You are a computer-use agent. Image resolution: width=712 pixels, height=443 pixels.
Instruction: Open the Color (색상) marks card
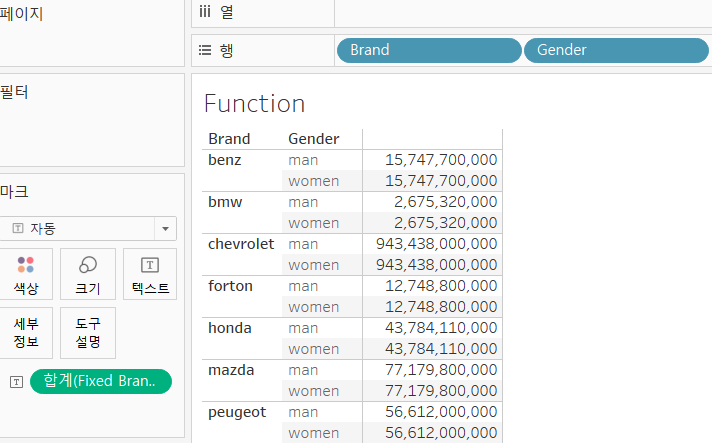tap(26, 274)
